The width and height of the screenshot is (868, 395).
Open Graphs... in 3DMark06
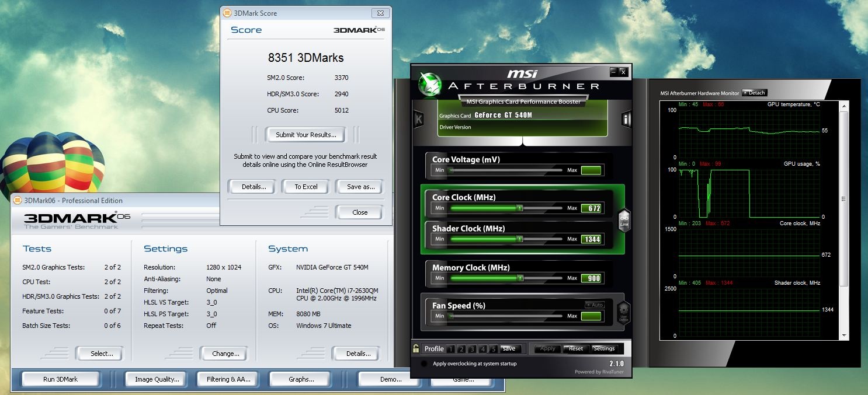pos(301,379)
